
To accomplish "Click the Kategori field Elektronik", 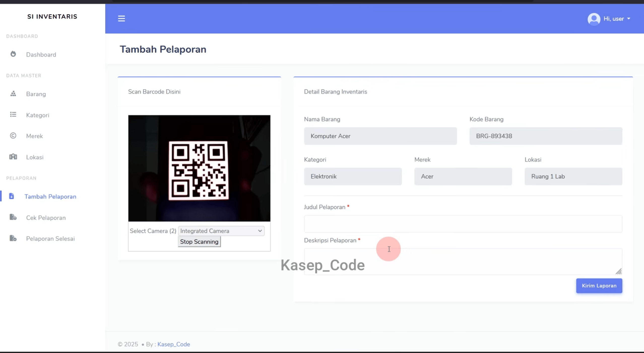I will [x=353, y=176].
